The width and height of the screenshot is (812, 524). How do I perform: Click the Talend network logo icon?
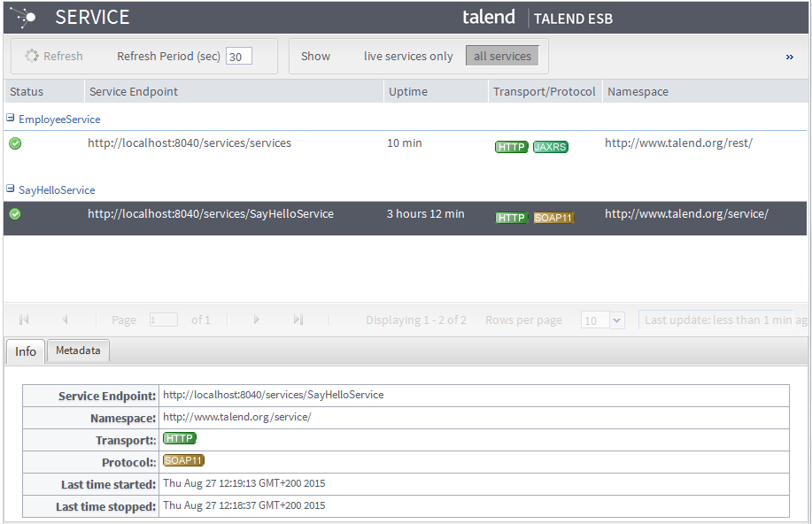[x=24, y=17]
